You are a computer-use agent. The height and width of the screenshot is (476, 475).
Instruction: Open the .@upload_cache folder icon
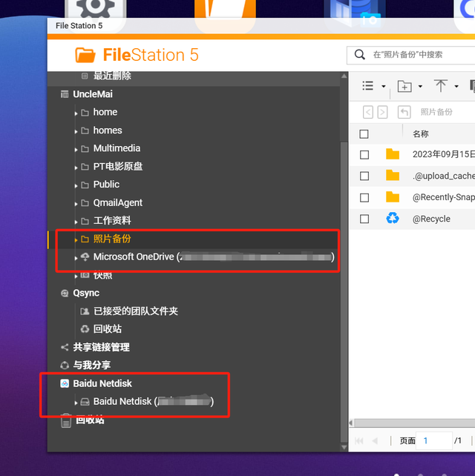[393, 176]
